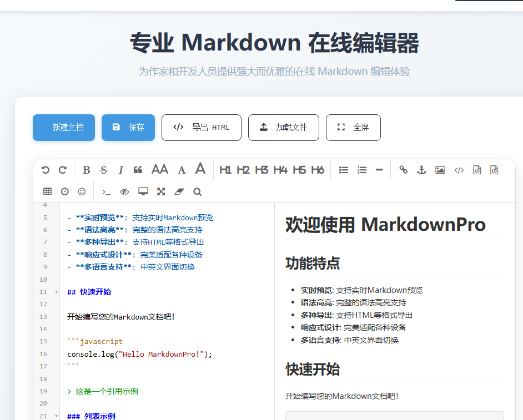Open the emoji picker
523x420 pixels.
82,191
